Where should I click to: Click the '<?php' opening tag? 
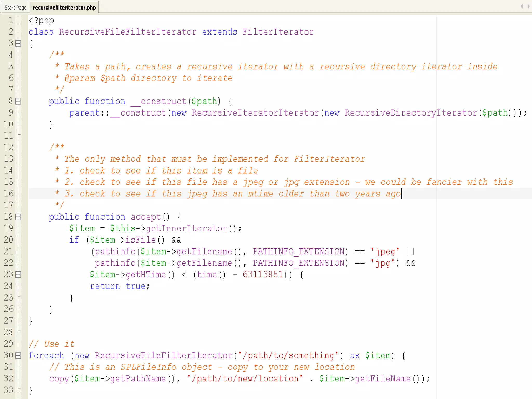pos(41,20)
